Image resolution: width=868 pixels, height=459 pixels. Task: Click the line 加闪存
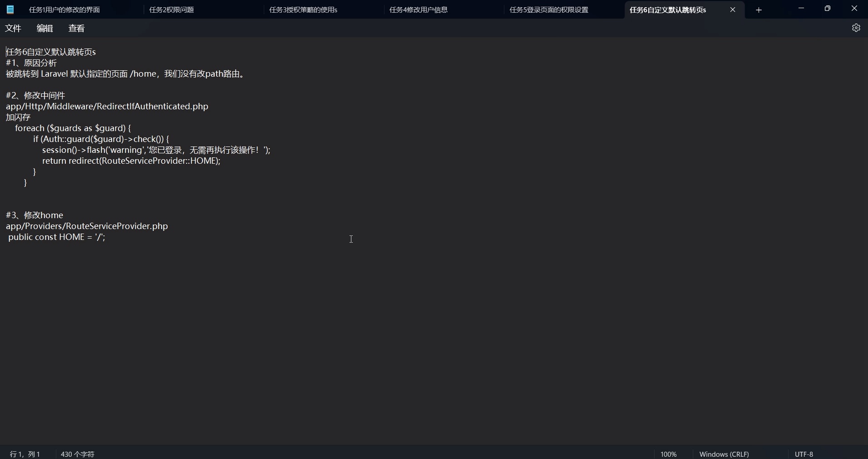[x=18, y=117]
